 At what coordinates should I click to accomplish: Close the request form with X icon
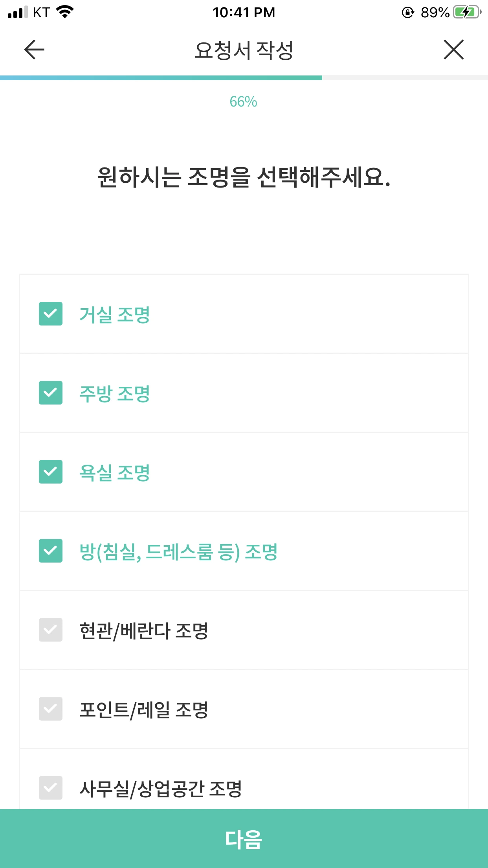pos(454,50)
